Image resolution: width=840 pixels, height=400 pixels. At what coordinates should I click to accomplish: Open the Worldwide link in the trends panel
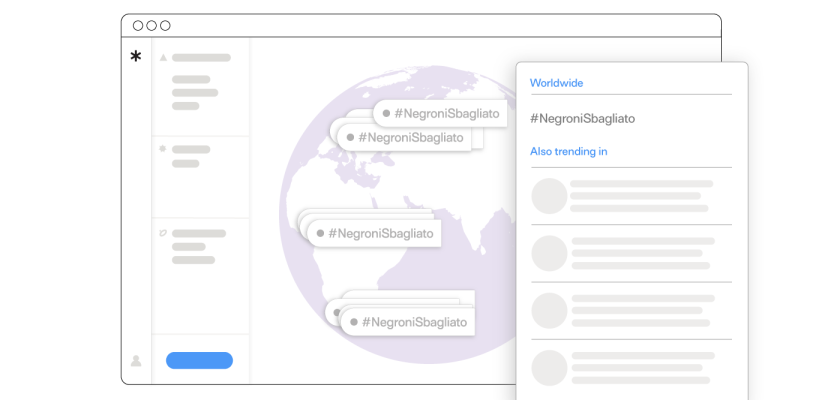pyautogui.click(x=556, y=83)
